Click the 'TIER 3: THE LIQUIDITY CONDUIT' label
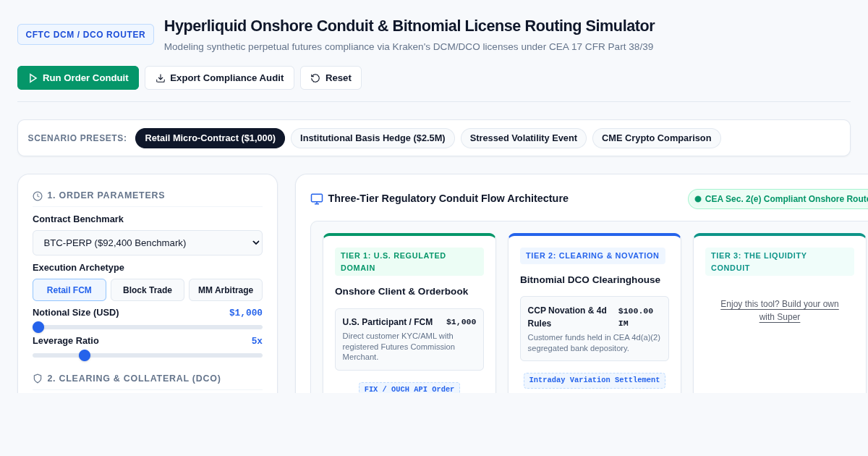The image size is (868, 456). [780, 261]
